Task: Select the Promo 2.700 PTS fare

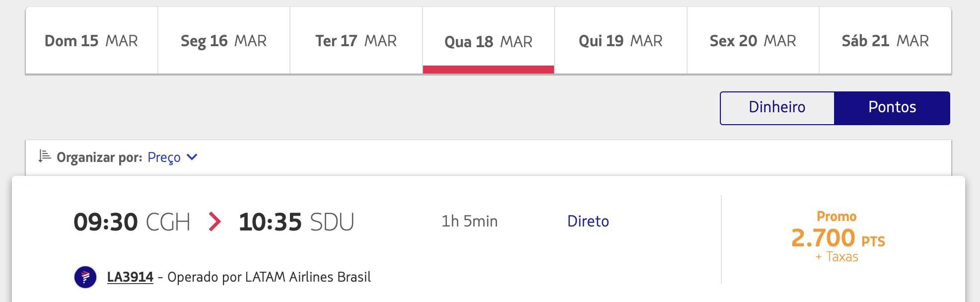Action: [838, 236]
